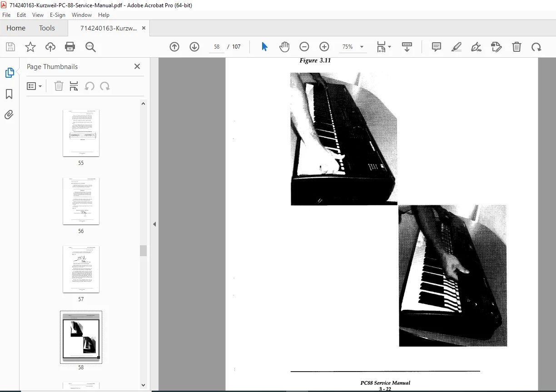Open thumbnails options dropdown menu
The height and width of the screenshot is (392, 556).
click(x=34, y=86)
